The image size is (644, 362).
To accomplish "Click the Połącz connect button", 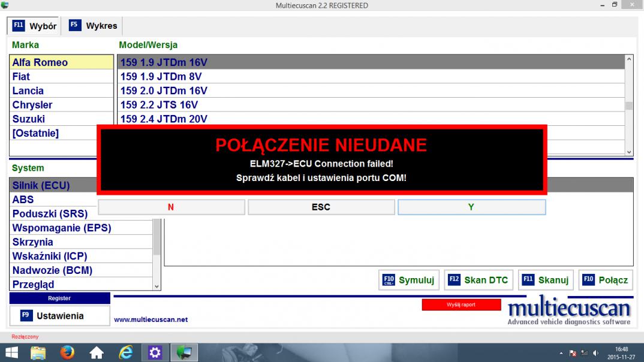I will tap(606, 280).
